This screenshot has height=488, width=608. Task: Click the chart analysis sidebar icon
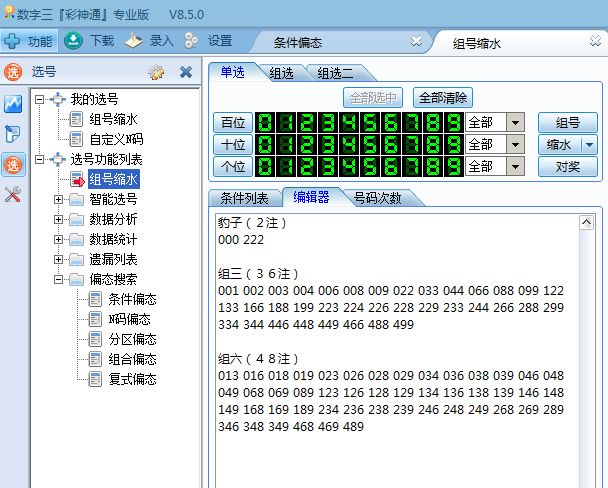(x=13, y=104)
